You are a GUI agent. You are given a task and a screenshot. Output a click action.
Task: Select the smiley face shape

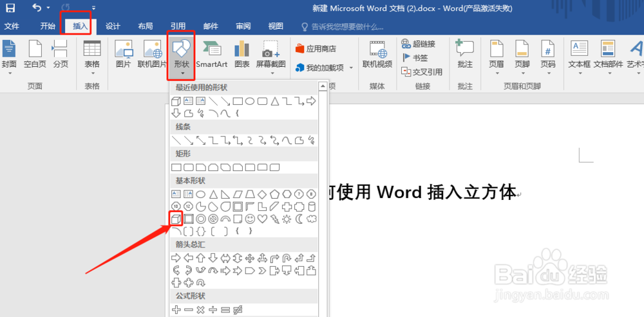(250, 219)
